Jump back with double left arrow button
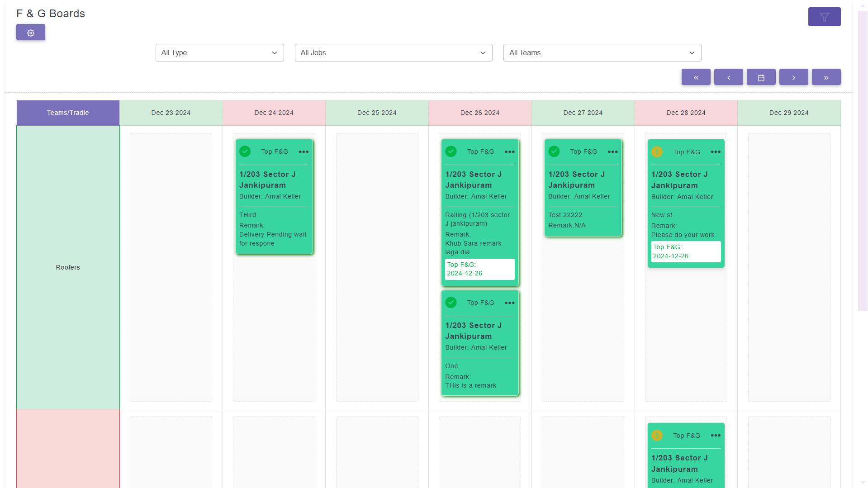The width and height of the screenshot is (868, 488). coord(696,77)
